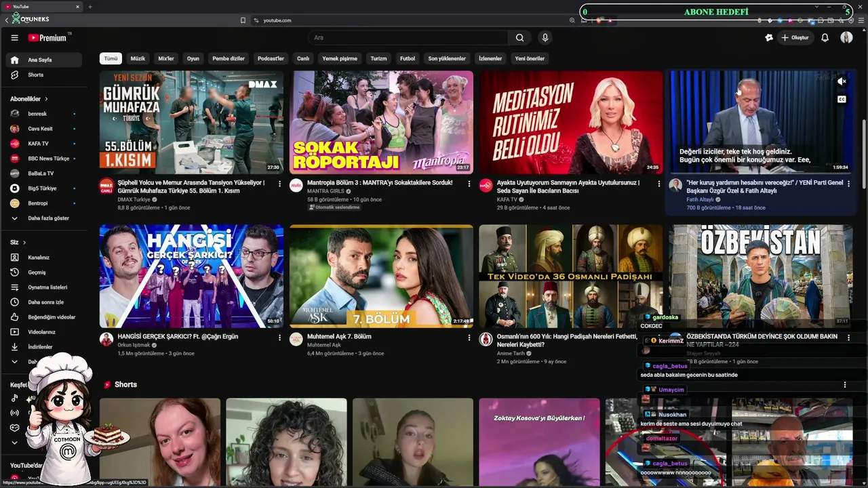The height and width of the screenshot is (488, 868).
Task: Open the benresk subscription channel
Action: pyautogui.click(x=44, y=114)
